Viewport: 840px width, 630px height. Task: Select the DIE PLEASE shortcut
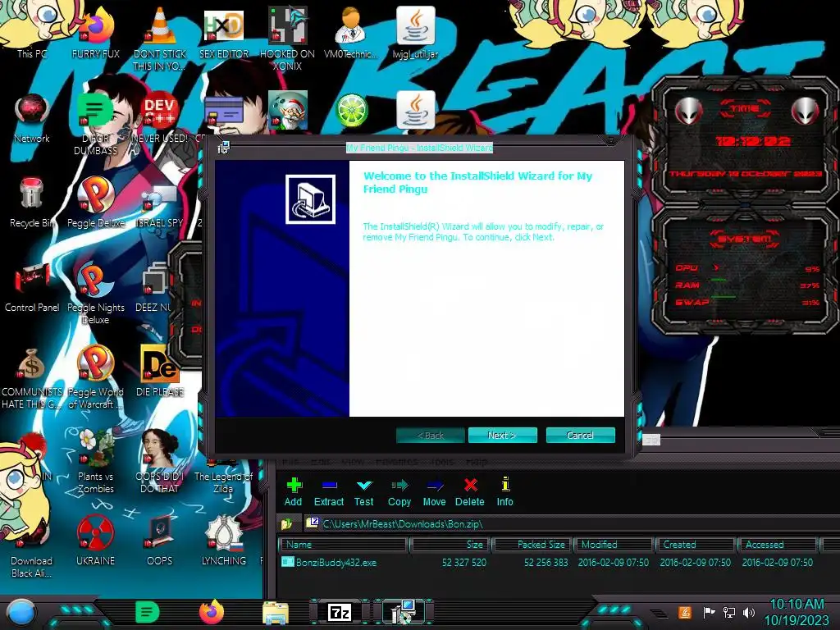point(160,371)
